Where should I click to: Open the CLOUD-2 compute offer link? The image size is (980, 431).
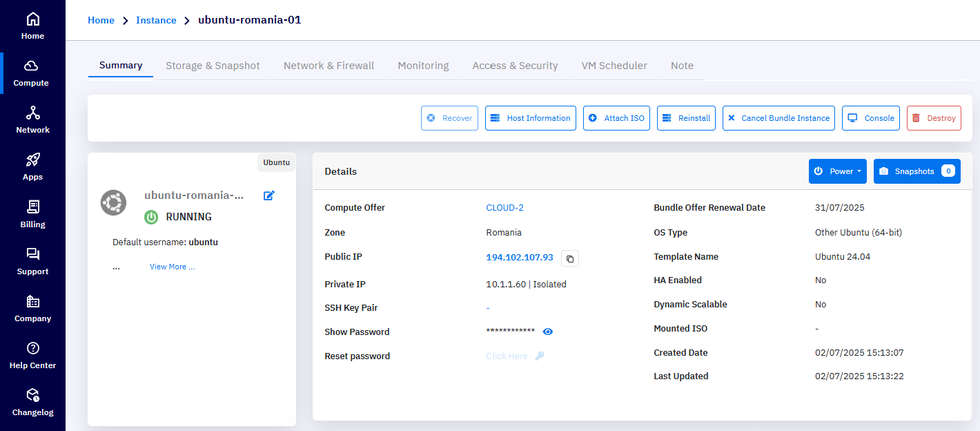504,207
